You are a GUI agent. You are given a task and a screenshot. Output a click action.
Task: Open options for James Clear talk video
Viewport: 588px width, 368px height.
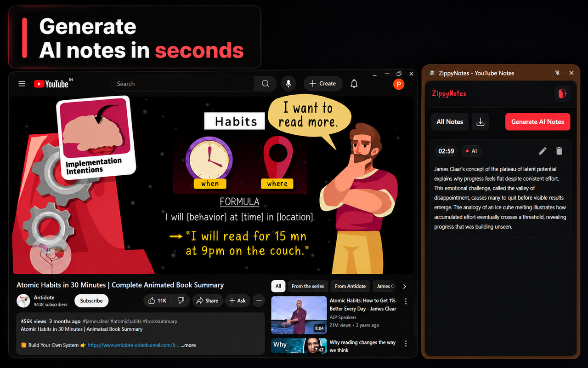click(x=406, y=301)
